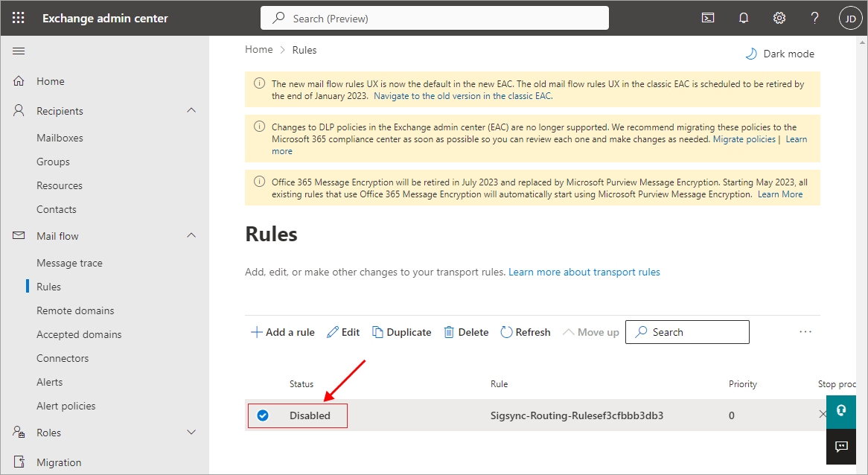Open Mailboxes in the sidebar
Screen dimensions: 868x475
[x=60, y=138]
